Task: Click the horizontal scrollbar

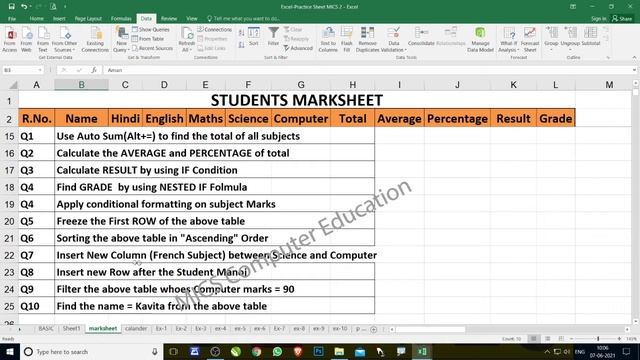Action: tap(430, 329)
